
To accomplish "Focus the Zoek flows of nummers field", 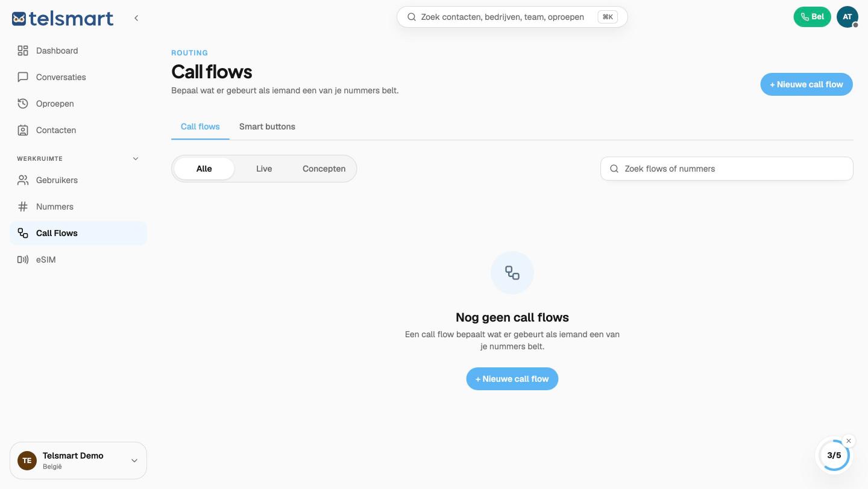I will (727, 169).
